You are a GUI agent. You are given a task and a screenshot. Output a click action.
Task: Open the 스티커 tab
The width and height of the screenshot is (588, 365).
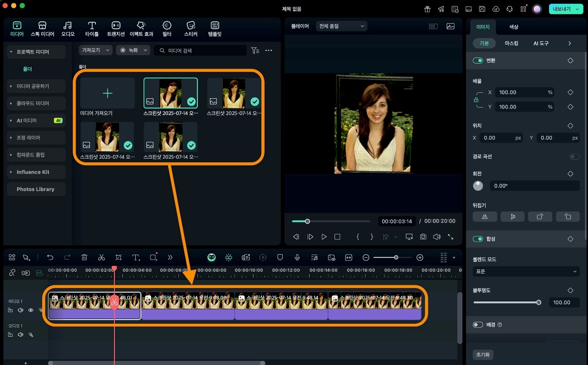tap(191, 29)
